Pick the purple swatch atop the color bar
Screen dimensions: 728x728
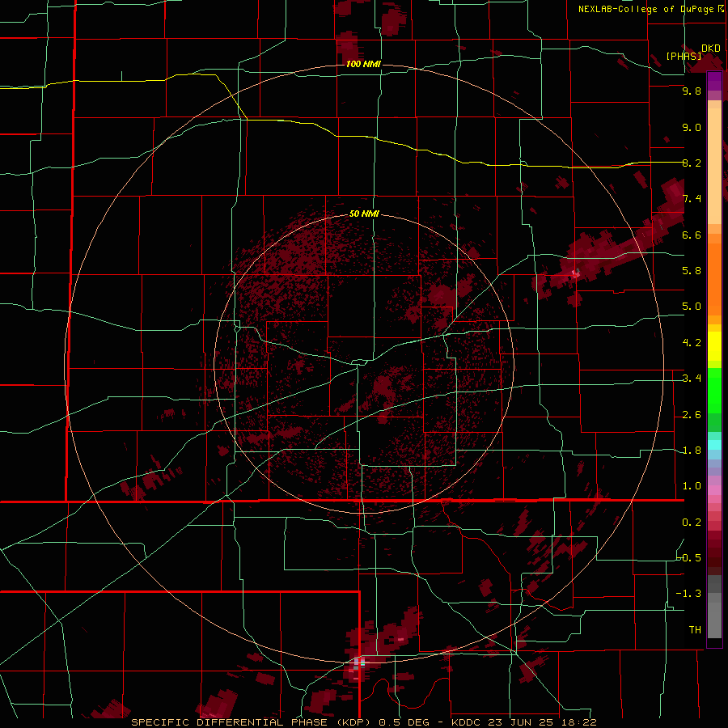[x=714, y=81]
